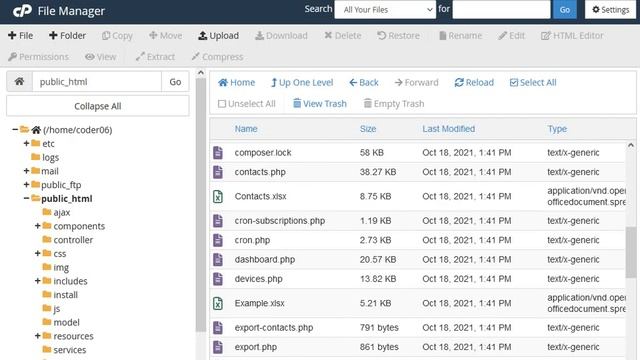The image size is (640, 360).
Task: Check Select All files
Action: [x=533, y=82]
